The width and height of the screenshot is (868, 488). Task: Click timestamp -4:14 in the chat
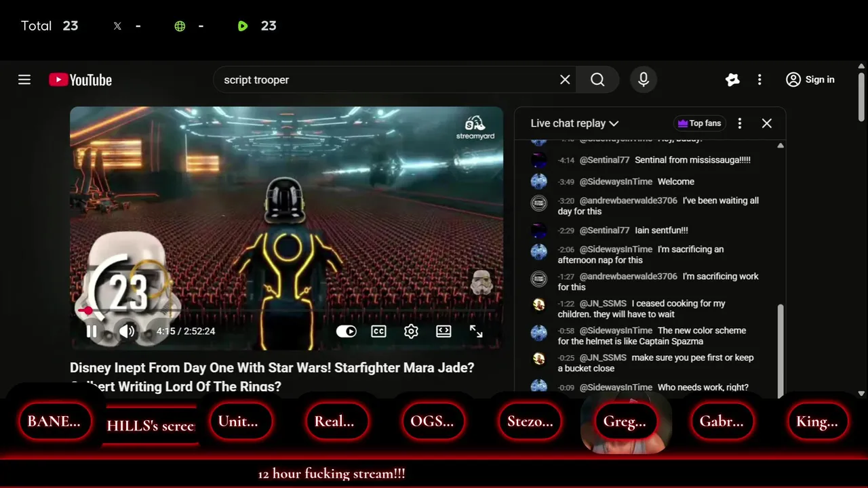566,160
